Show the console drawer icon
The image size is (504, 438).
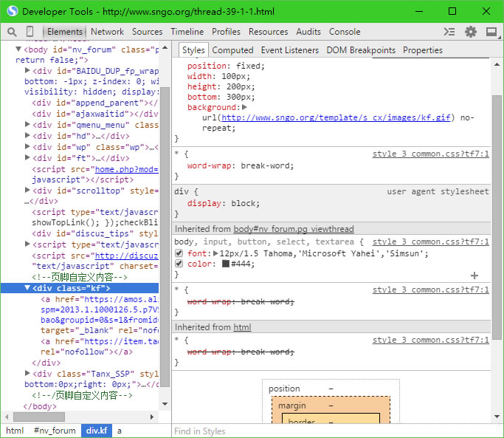449,32
